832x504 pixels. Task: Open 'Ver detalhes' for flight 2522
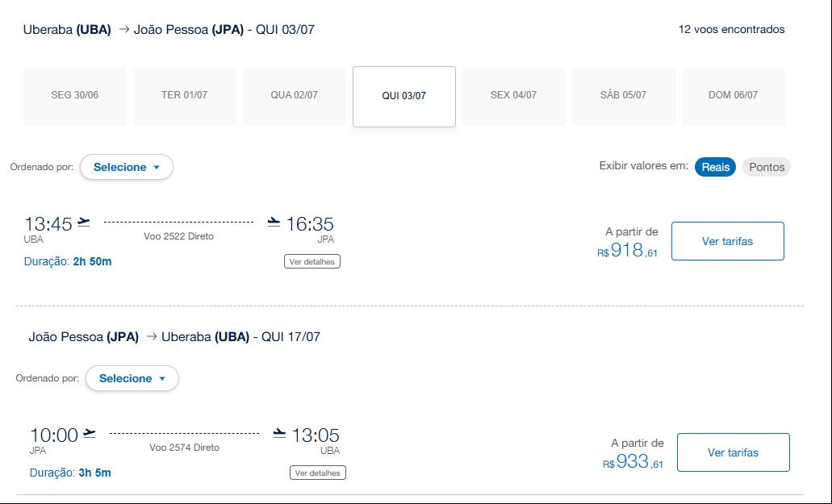(x=312, y=261)
